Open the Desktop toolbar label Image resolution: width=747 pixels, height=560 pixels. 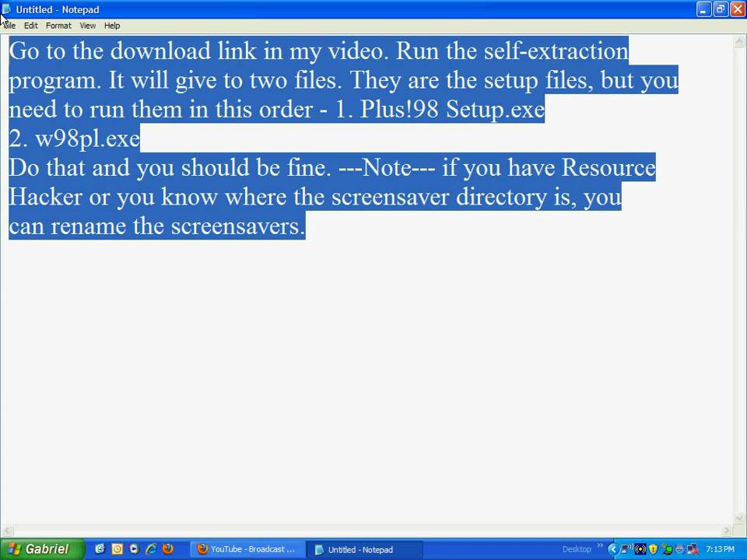coord(577,550)
